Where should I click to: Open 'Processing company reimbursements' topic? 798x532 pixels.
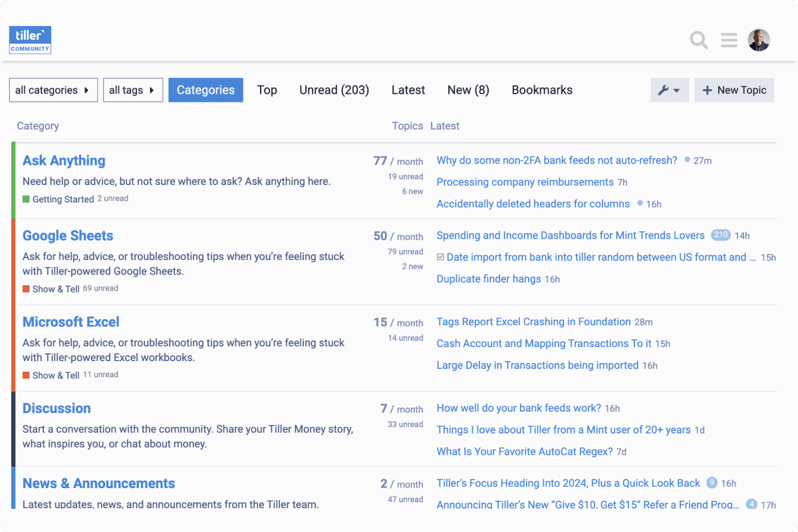click(x=525, y=182)
